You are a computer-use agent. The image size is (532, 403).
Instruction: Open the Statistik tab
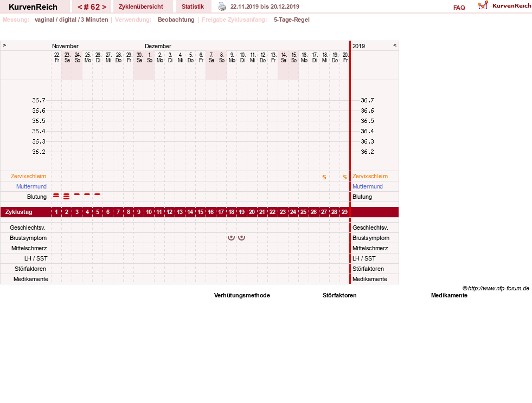[193, 6]
